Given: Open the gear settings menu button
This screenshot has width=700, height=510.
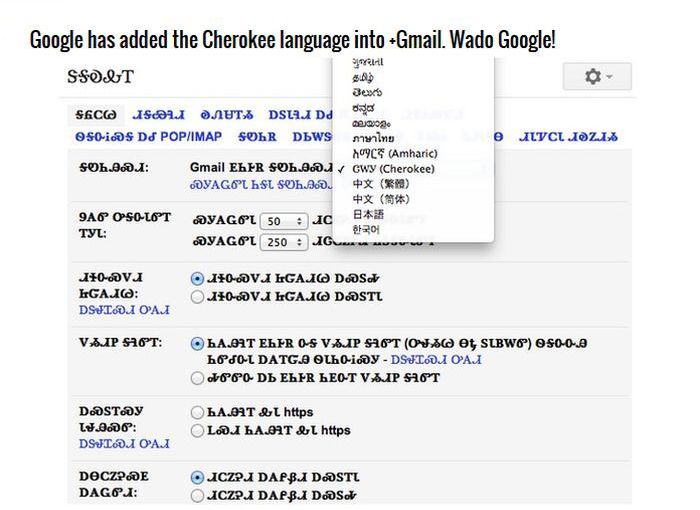Looking at the screenshot, I should click(597, 76).
